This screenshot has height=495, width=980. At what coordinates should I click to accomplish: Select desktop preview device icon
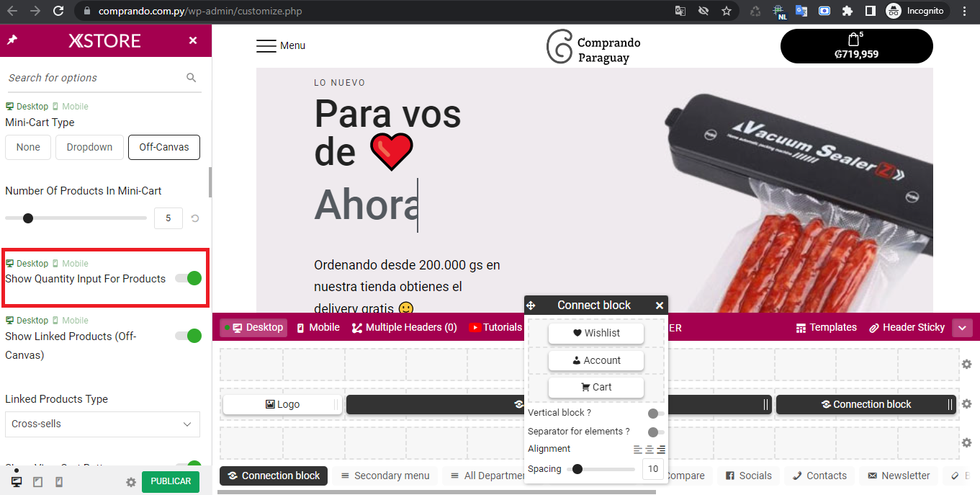tap(17, 481)
